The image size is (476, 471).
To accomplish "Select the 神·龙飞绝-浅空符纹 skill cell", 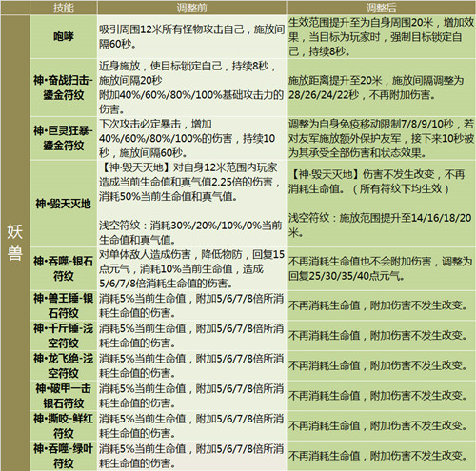I will 64,365.
